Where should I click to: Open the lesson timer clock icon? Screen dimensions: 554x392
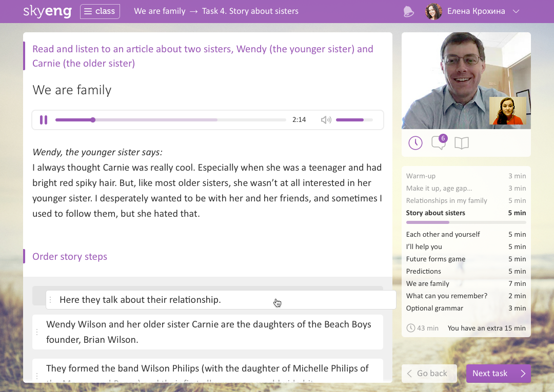click(x=415, y=143)
